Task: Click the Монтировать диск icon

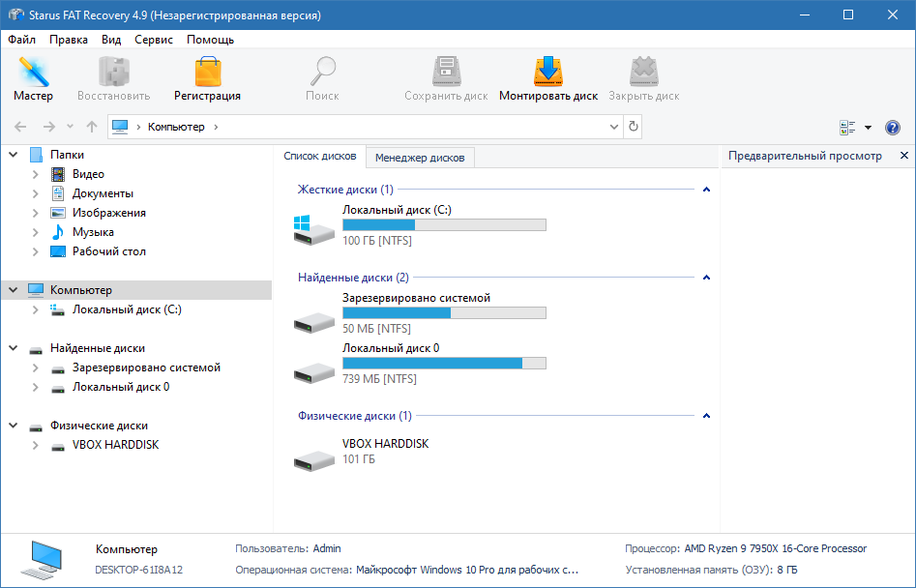Action: [x=548, y=73]
